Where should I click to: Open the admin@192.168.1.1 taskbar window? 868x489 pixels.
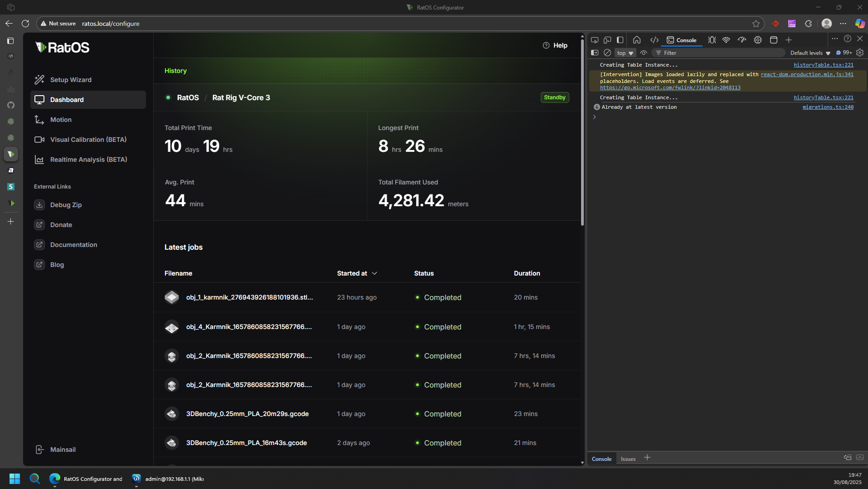[168, 479]
